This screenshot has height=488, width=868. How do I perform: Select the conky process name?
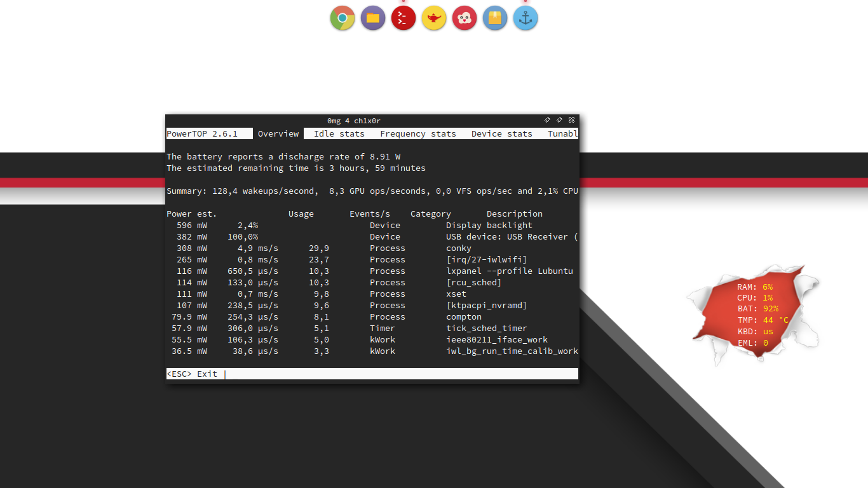(x=459, y=248)
